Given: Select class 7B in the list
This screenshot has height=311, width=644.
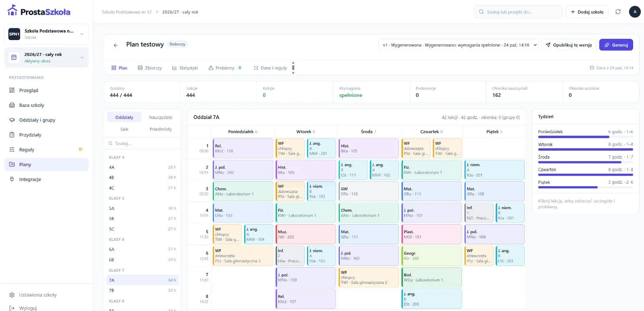Looking at the screenshot, I should point(142,290).
